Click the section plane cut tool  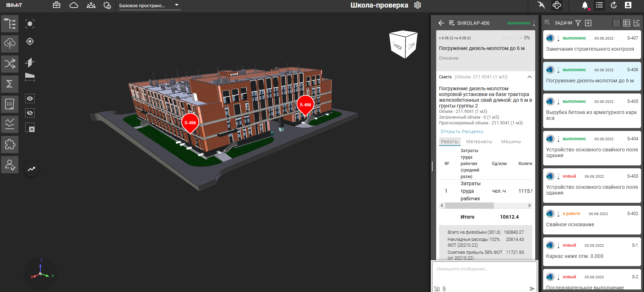30,63
